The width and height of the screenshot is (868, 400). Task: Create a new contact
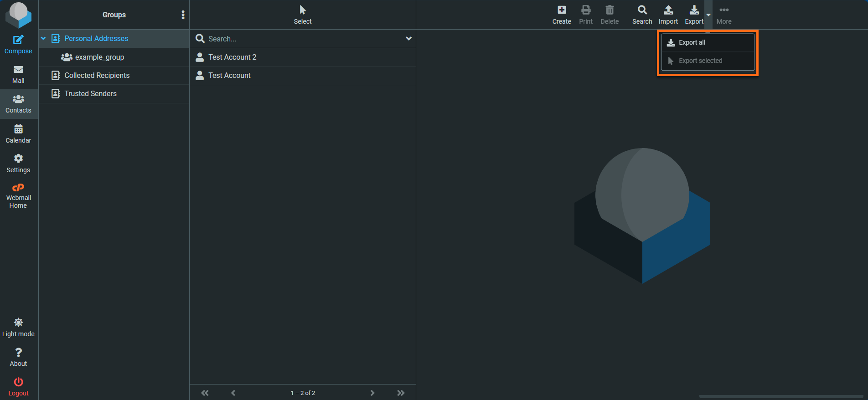click(x=562, y=15)
